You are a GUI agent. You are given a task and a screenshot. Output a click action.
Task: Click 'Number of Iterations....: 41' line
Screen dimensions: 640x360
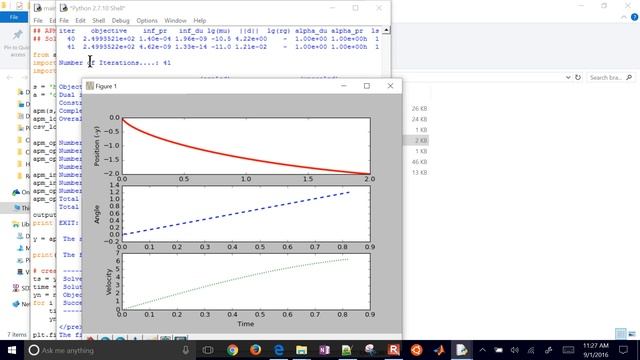(115, 63)
